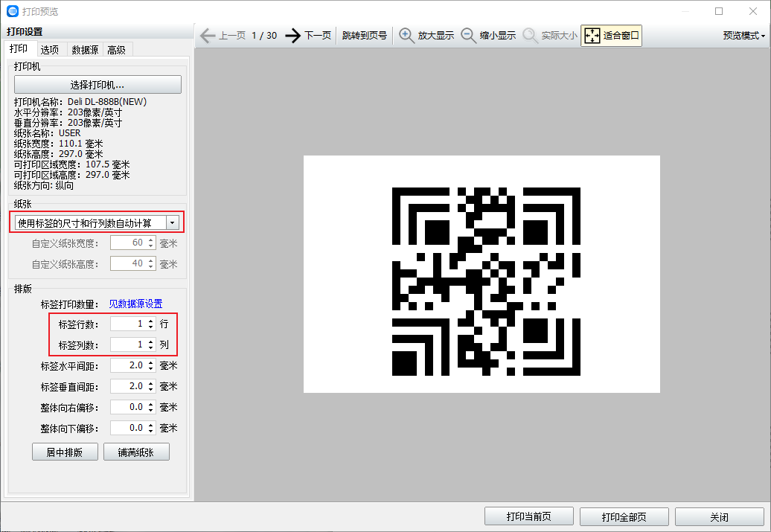
Task: Decrease 整体向下偏移 with the down arrow
Action: tap(151, 432)
